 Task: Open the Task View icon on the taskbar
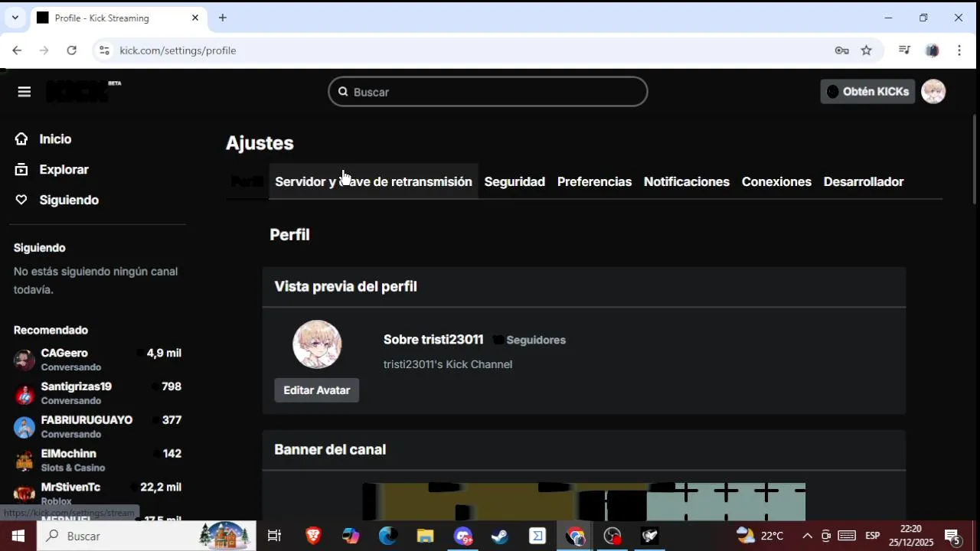(274, 536)
